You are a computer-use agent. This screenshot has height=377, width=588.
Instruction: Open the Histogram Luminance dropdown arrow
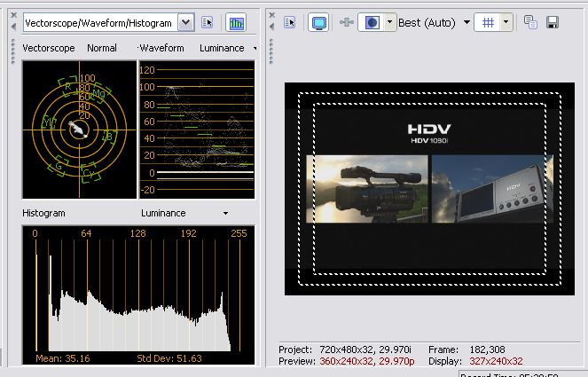click(226, 213)
